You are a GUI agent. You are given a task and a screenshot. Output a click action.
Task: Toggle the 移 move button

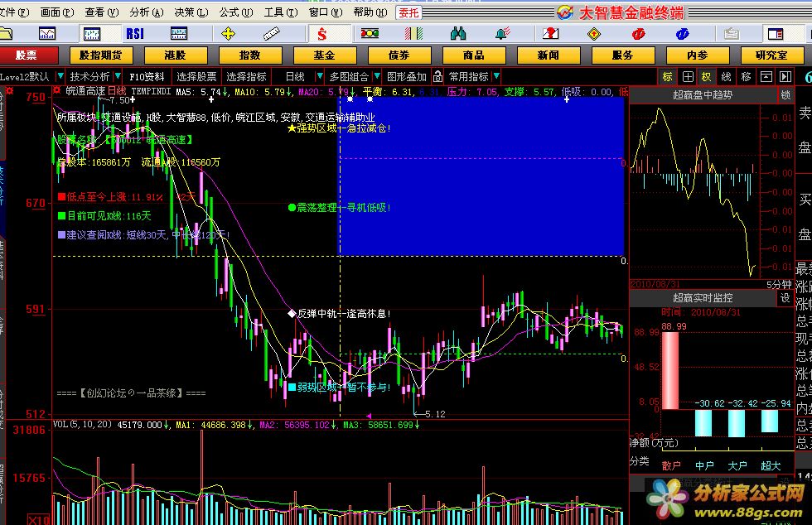click(x=746, y=77)
